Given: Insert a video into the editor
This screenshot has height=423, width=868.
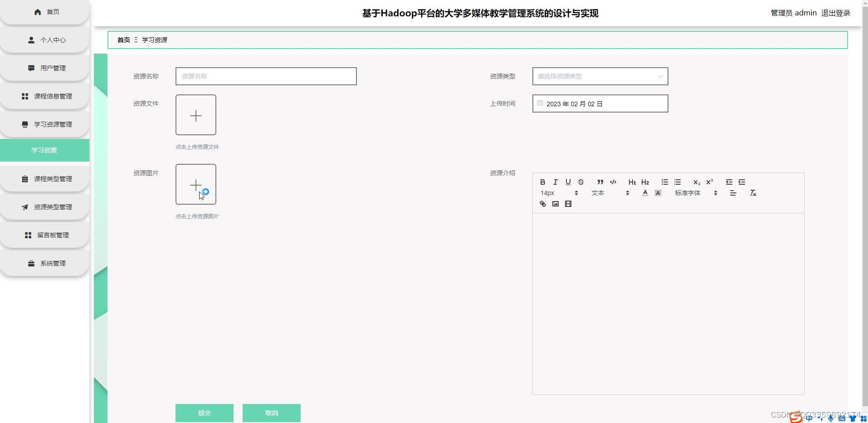Looking at the screenshot, I should tap(568, 204).
